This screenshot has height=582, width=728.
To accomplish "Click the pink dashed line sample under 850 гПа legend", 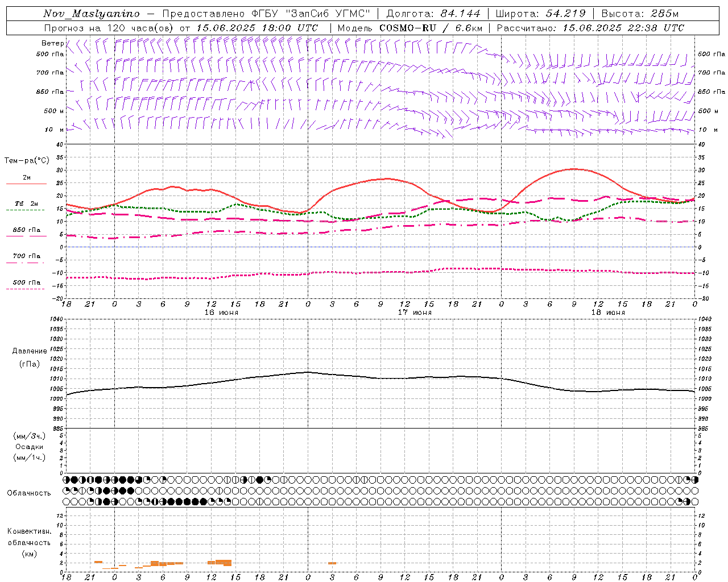I will click(x=26, y=236).
